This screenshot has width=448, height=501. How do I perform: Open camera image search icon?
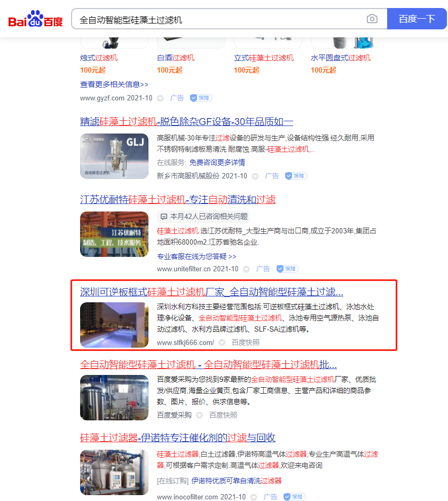tap(372, 19)
